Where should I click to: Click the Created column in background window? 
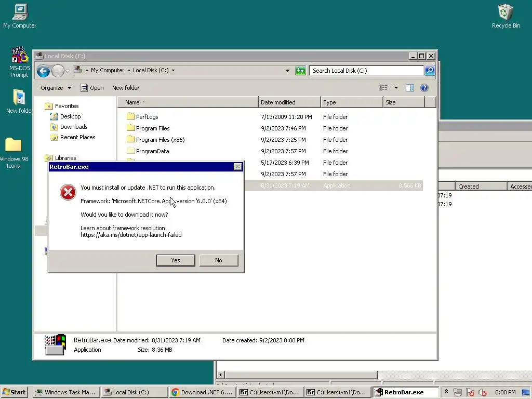tap(481, 187)
